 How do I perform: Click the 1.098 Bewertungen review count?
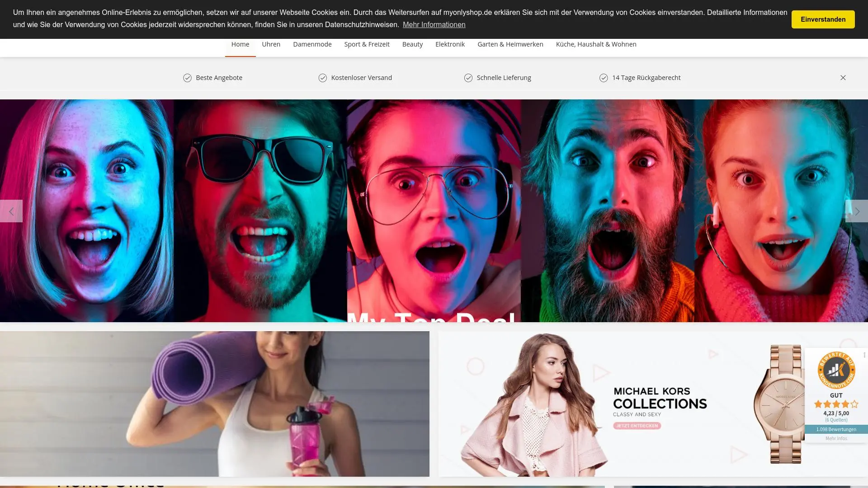coord(836,429)
